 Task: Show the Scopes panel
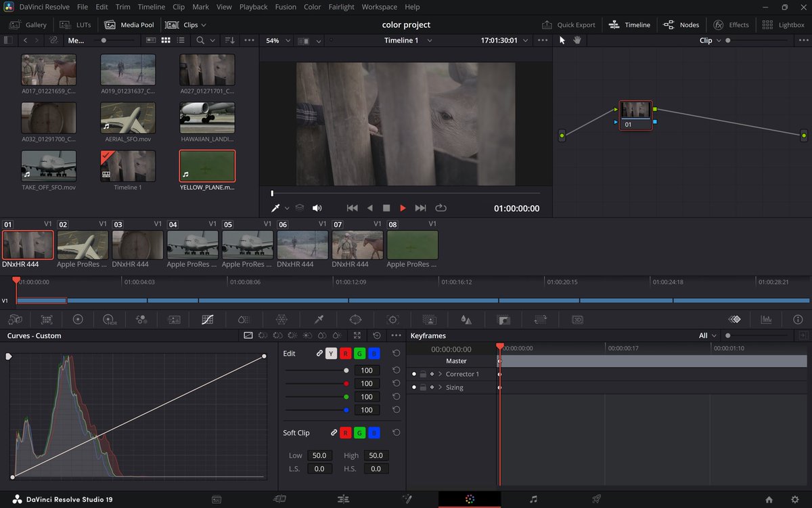767,319
